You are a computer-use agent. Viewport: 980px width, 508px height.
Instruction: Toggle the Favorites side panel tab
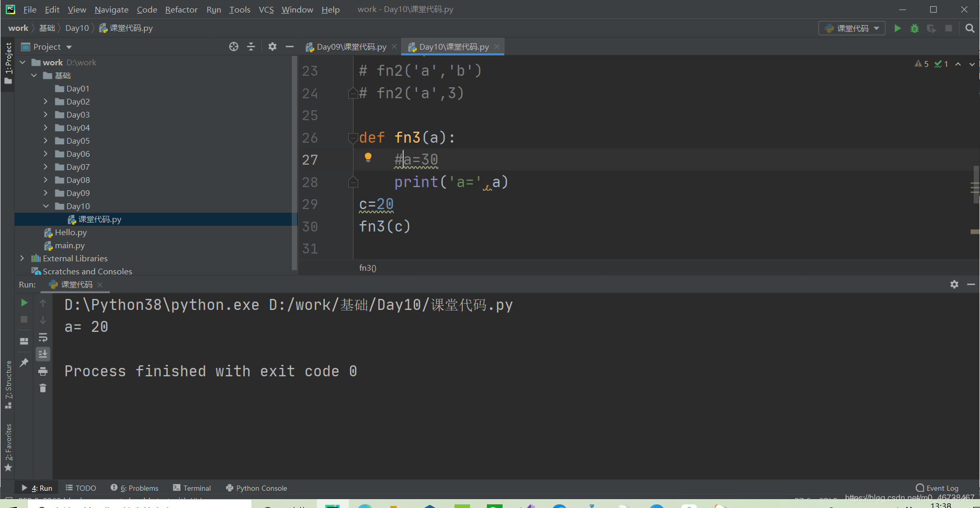click(8, 447)
